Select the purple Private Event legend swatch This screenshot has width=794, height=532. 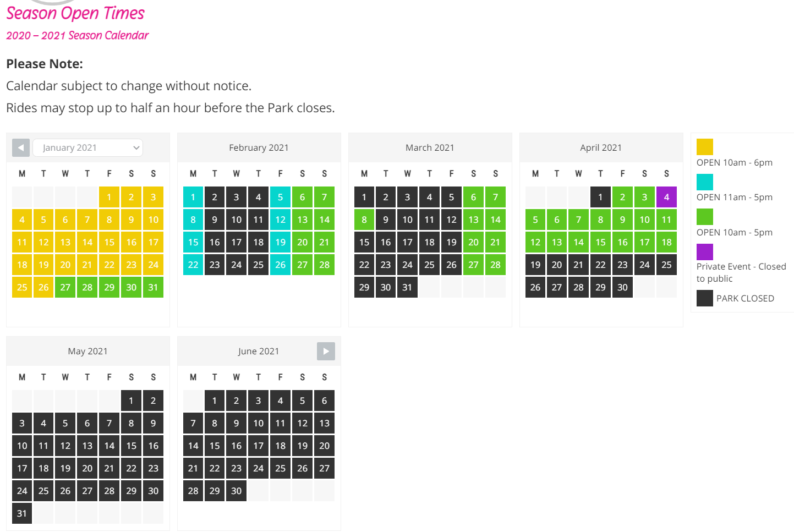(x=705, y=251)
